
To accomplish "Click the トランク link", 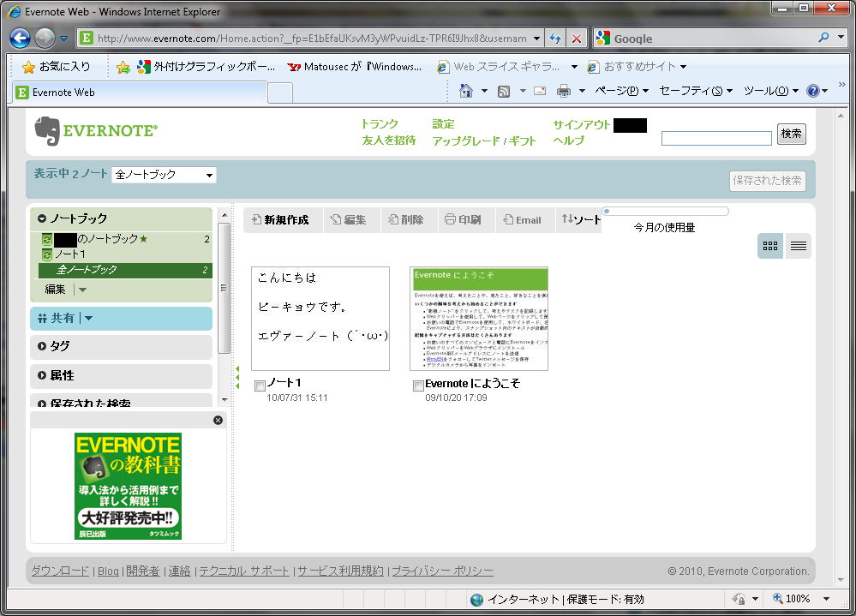I will (380, 124).
